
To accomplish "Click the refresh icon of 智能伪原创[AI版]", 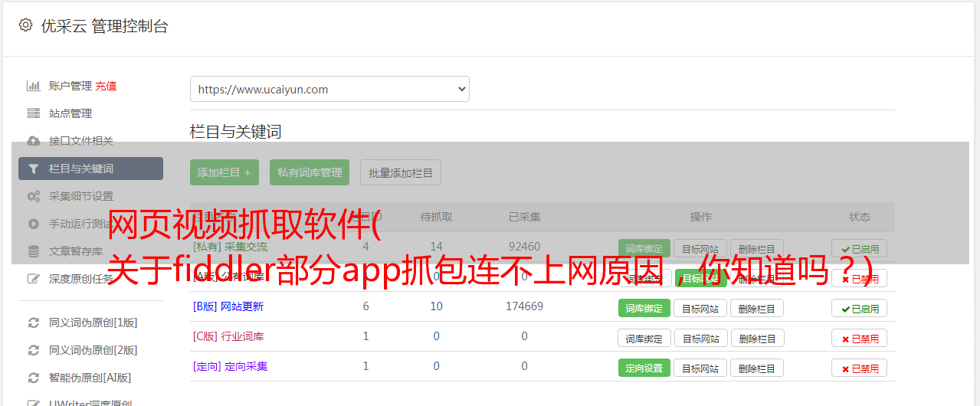I will (33, 378).
